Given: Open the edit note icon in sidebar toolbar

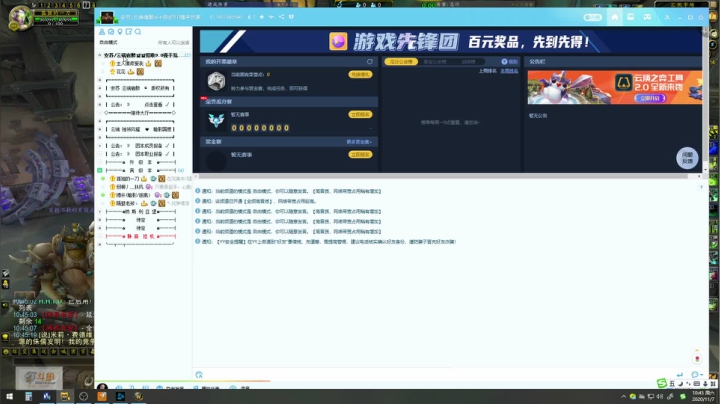Looking at the screenshot, I should (x=129, y=32).
